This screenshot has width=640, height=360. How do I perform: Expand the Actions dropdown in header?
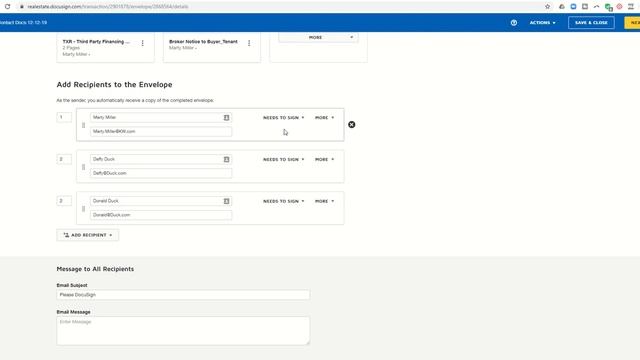click(x=542, y=23)
